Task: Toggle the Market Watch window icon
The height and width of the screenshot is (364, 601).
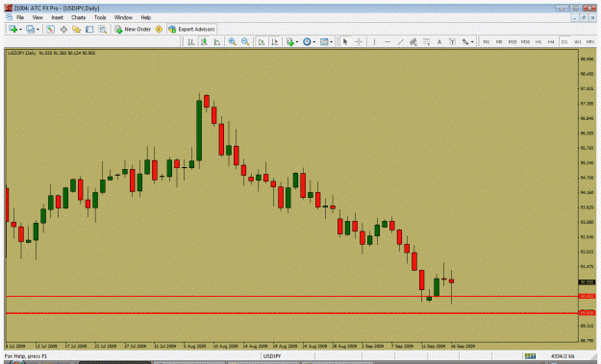Action: 50,29
